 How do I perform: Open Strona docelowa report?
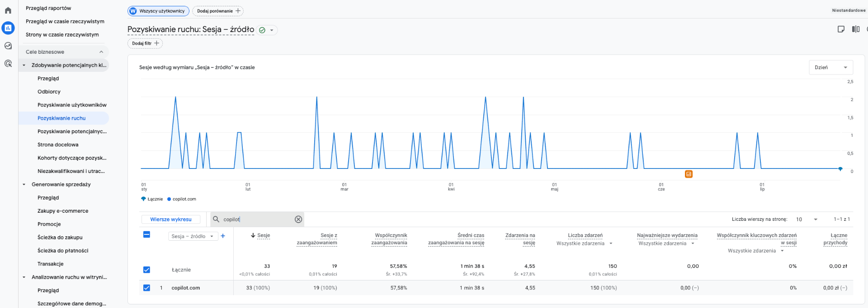pos(58,145)
